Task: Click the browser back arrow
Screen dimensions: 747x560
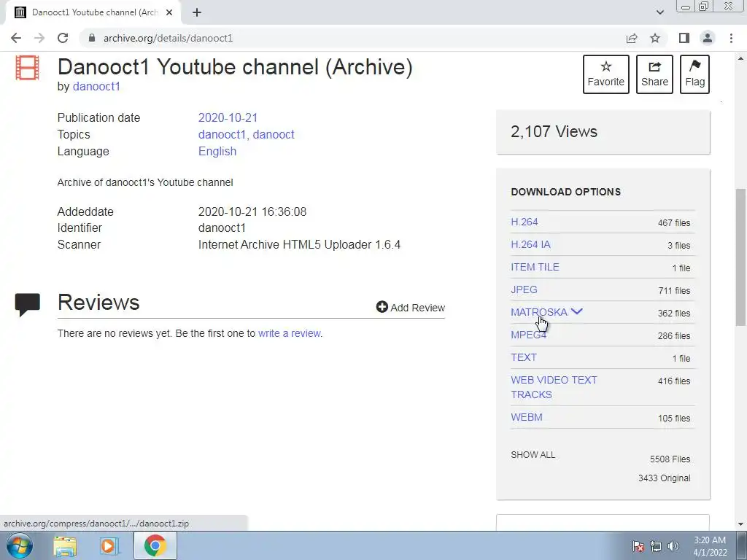Action: click(x=16, y=38)
